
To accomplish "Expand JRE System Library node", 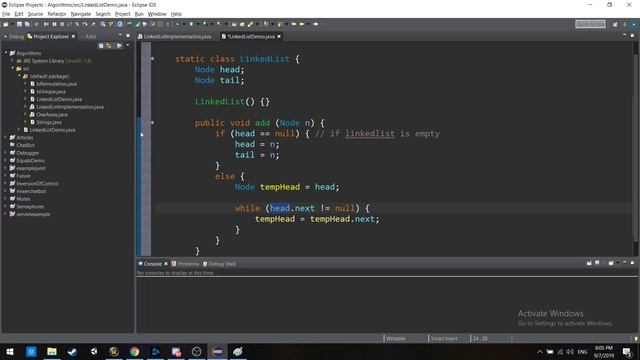I will coord(13,61).
